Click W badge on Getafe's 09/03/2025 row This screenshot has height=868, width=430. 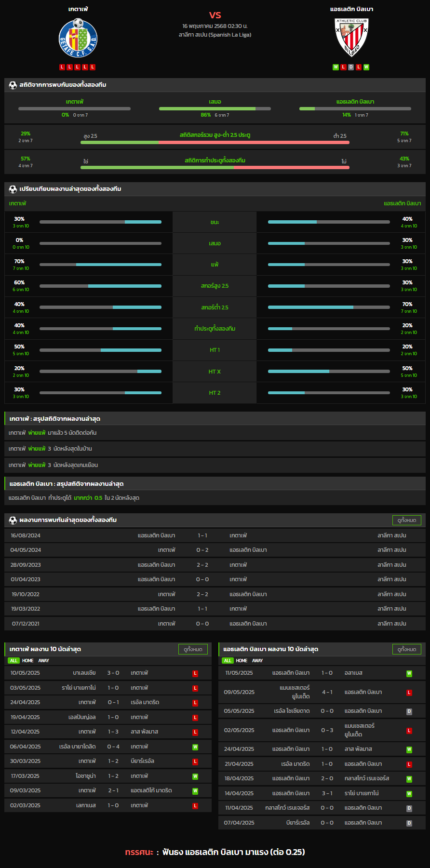pyautogui.click(x=195, y=791)
